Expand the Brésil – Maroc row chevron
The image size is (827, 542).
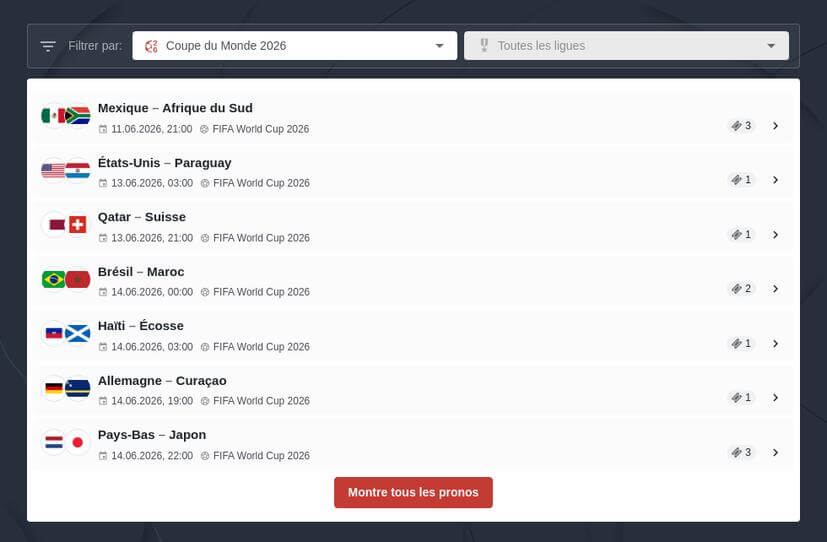point(775,289)
